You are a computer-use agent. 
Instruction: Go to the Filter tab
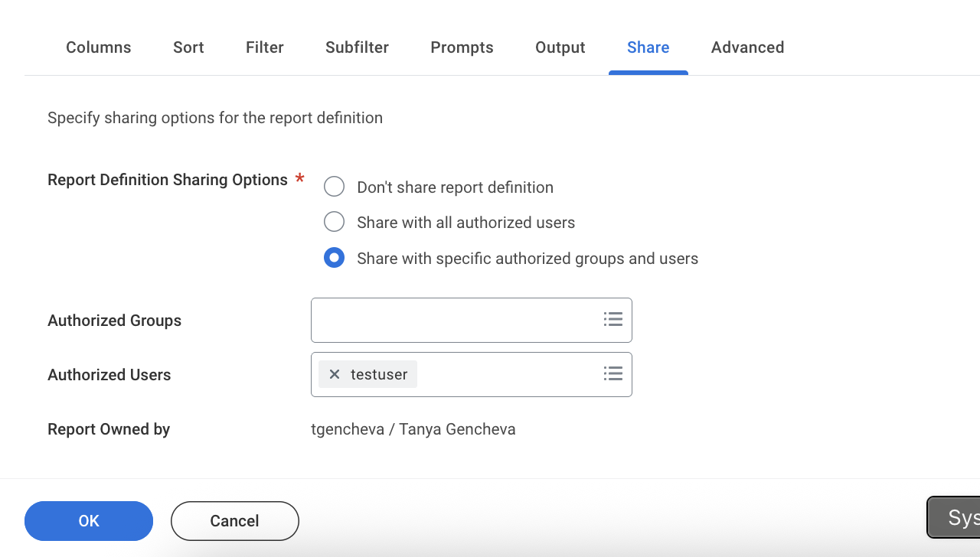click(265, 47)
